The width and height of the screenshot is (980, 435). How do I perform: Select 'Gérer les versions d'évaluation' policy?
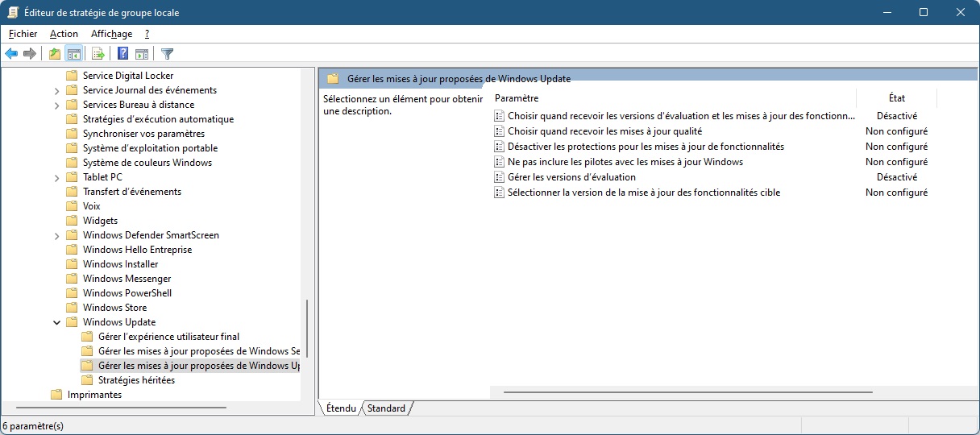pyautogui.click(x=571, y=177)
